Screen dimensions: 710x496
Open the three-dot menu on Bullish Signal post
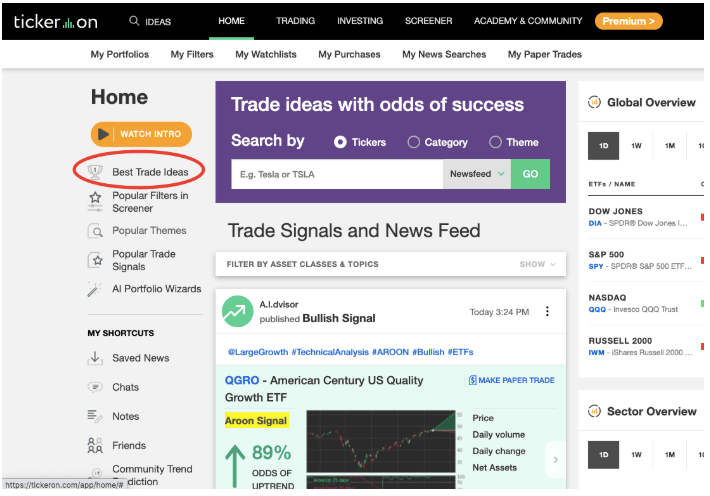pos(547,311)
